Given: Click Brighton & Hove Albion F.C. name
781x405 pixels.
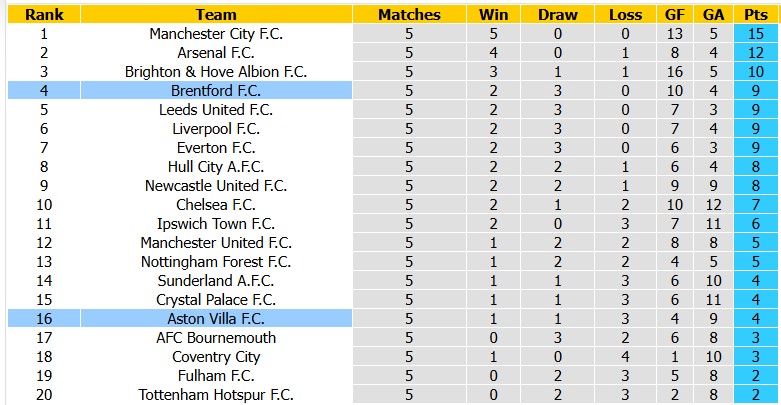Looking at the screenshot, I should [x=216, y=72].
